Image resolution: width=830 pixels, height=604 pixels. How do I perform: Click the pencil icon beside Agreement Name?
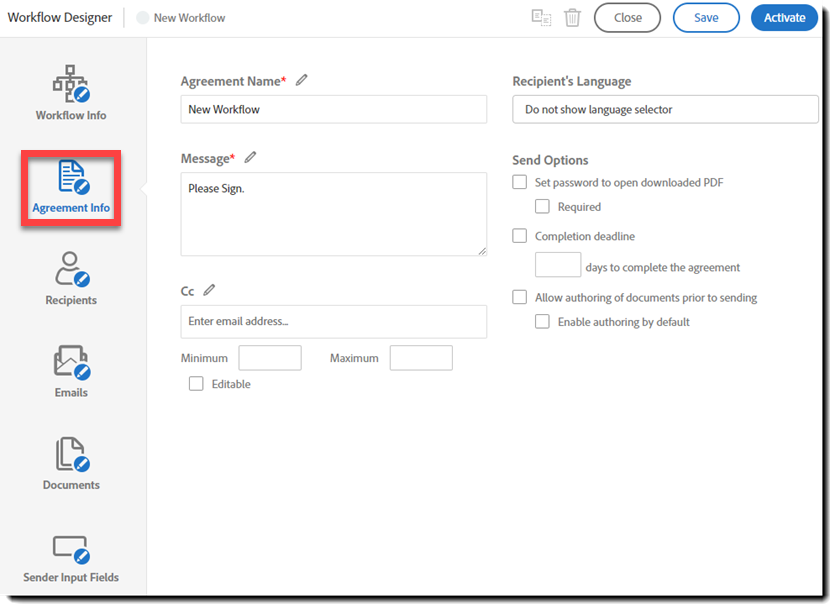(301, 81)
